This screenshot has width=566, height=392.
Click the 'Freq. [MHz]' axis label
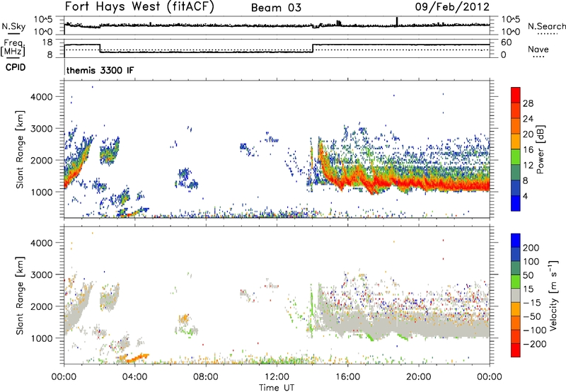(x=13, y=47)
